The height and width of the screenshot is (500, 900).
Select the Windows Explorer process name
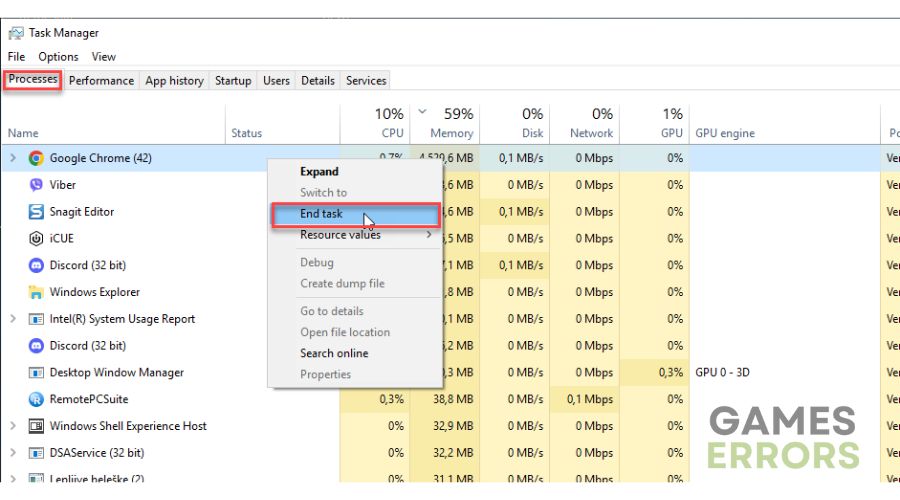[x=95, y=292]
